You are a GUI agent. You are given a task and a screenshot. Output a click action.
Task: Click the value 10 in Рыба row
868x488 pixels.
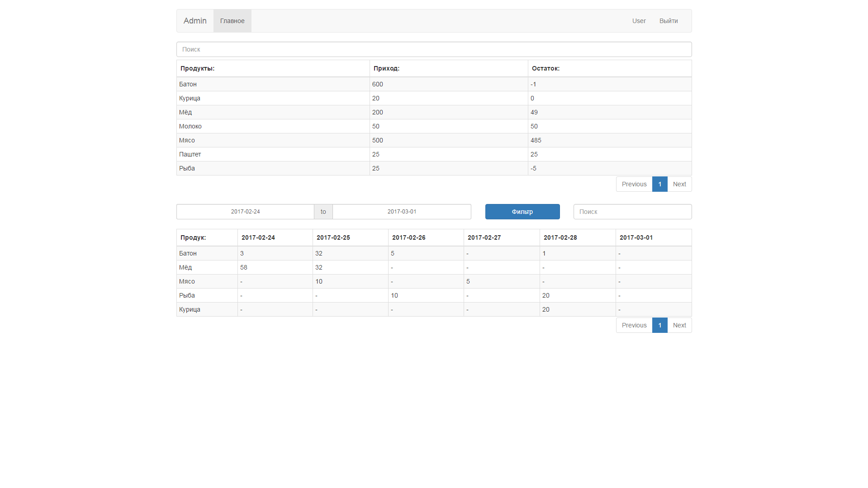click(x=394, y=295)
